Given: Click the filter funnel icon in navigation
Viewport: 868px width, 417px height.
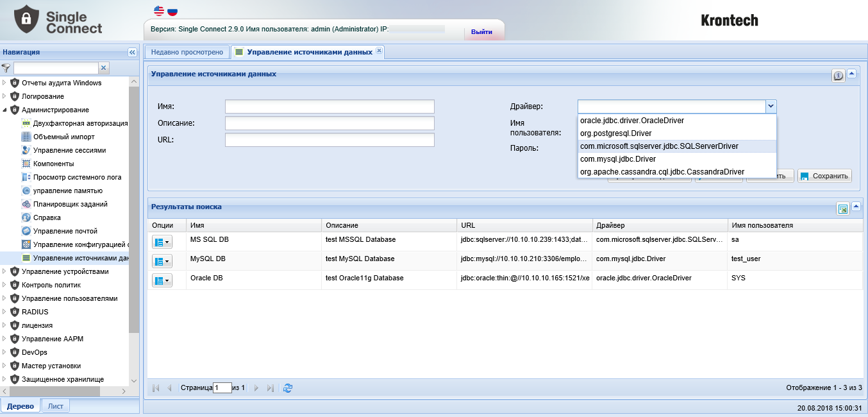Looking at the screenshot, I should (x=6, y=67).
